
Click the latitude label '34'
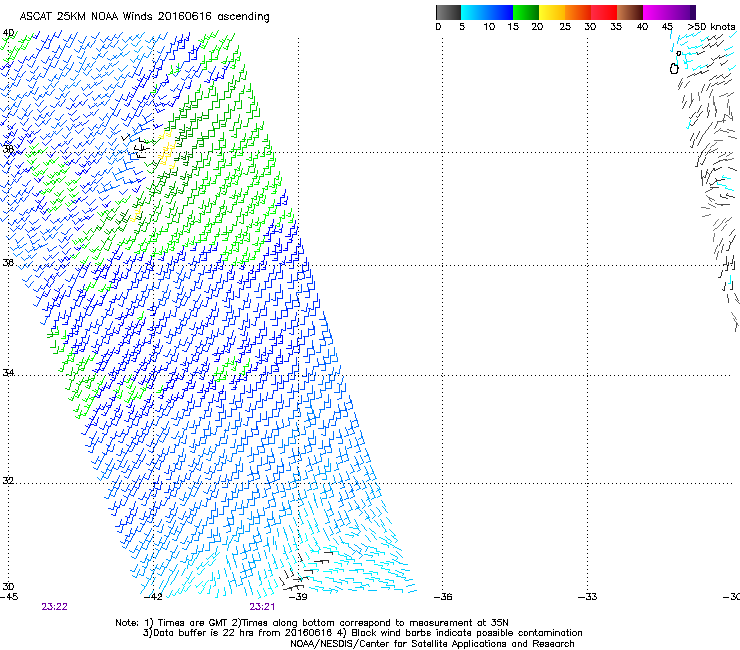tap(8, 372)
